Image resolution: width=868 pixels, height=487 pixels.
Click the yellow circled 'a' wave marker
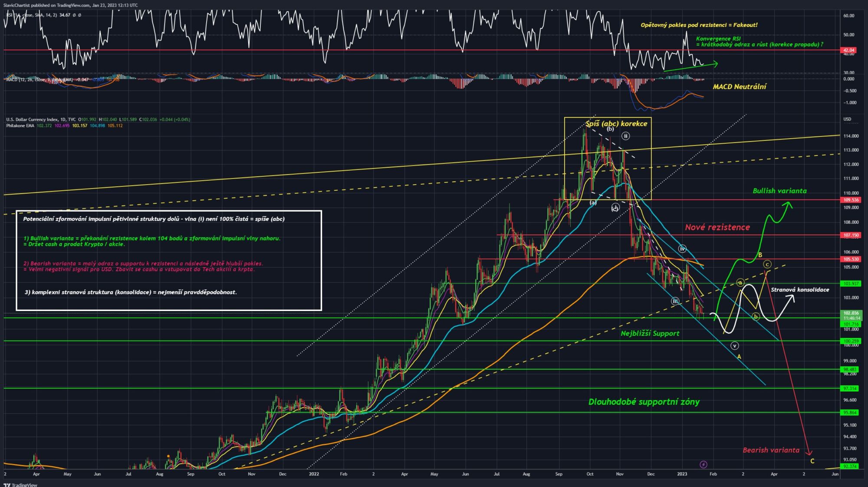pyautogui.click(x=740, y=282)
